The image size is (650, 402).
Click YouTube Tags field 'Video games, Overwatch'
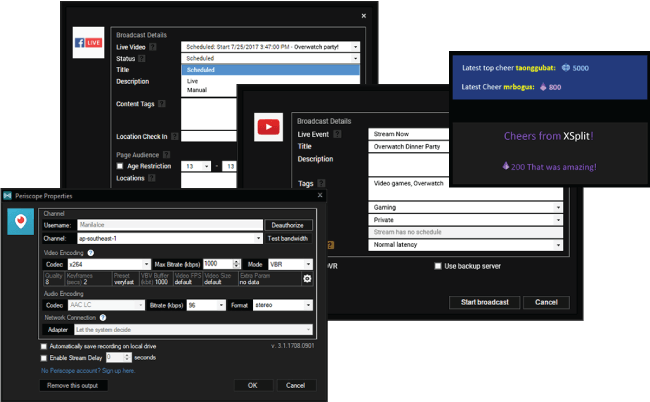tap(466, 189)
